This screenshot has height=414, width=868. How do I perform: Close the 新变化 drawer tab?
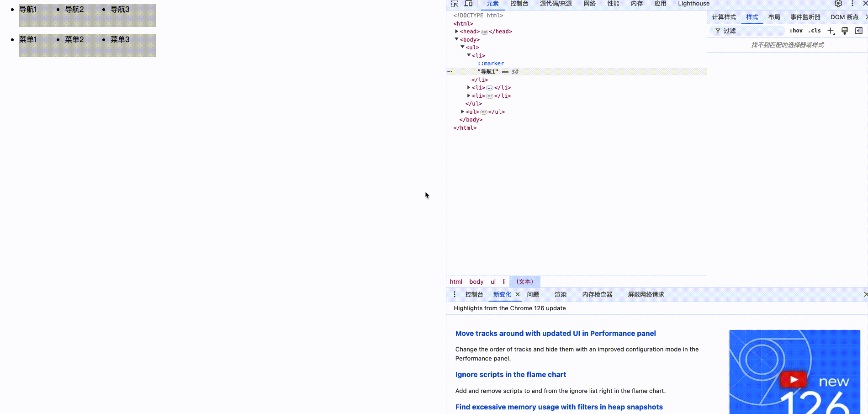tap(518, 295)
